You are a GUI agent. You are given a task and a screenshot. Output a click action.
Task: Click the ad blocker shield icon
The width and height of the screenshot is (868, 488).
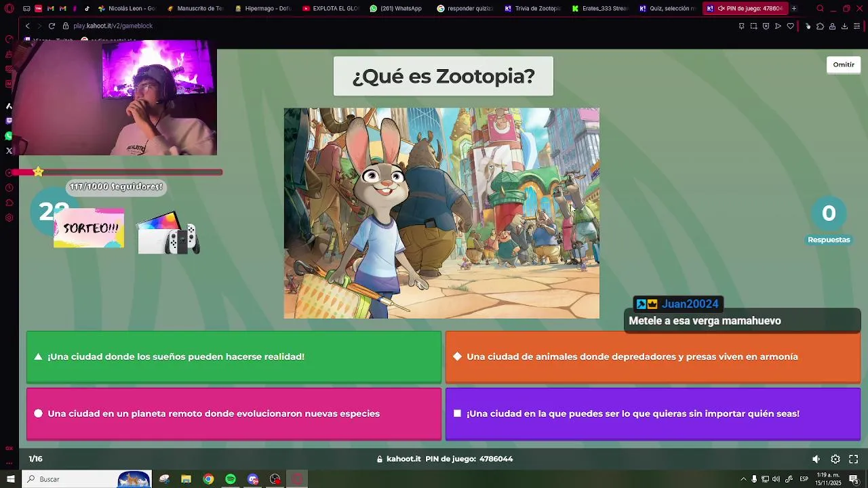(766, 26)
